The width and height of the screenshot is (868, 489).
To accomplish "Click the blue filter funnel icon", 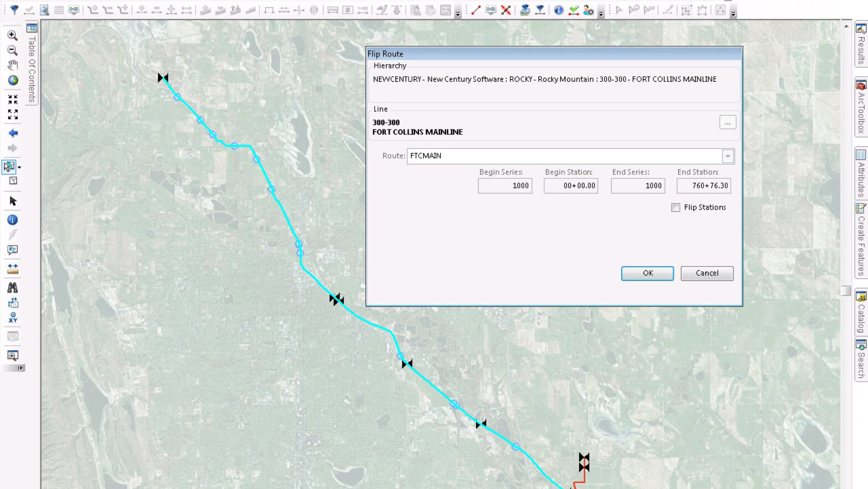I will 14,10.
